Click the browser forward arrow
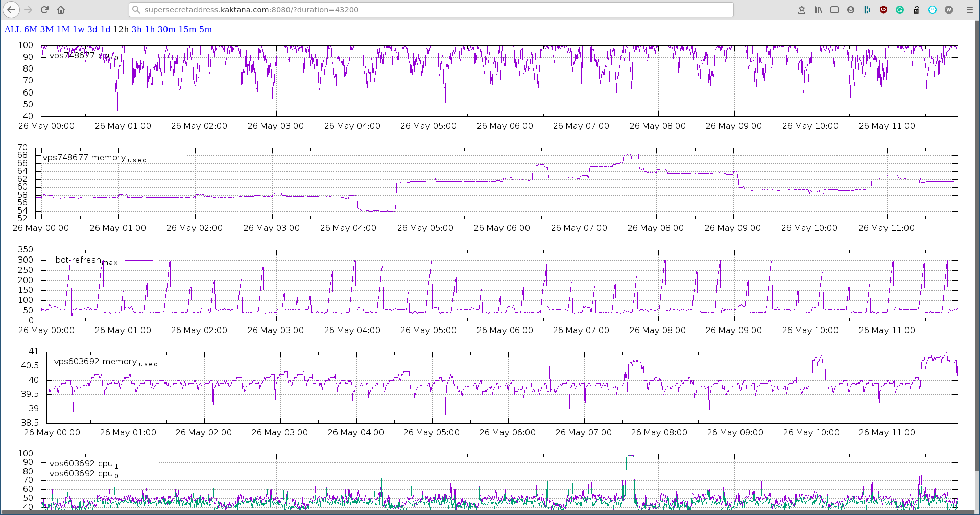Viewport: 980px width, 515px height. pyautogui.click(x=28, y=10)
